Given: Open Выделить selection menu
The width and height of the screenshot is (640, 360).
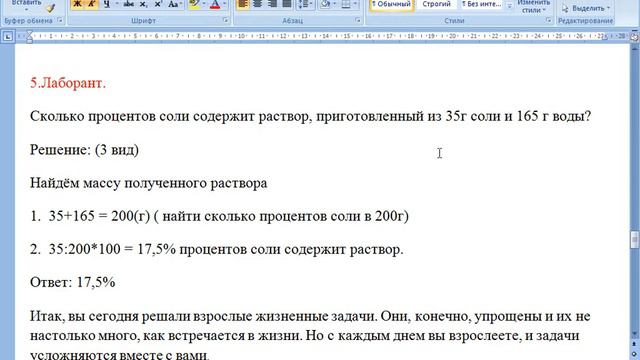Looking at the screenshot, I should click(586, 8).
